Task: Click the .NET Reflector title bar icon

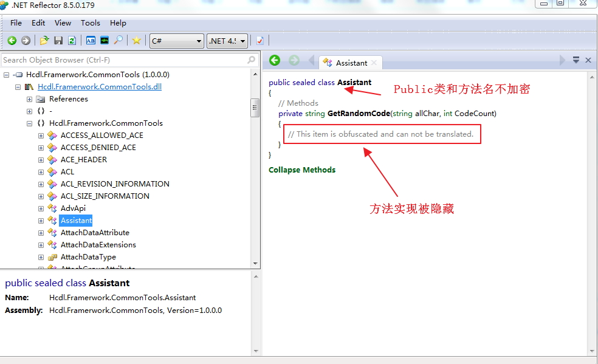Action: click(x=4, y=5)
